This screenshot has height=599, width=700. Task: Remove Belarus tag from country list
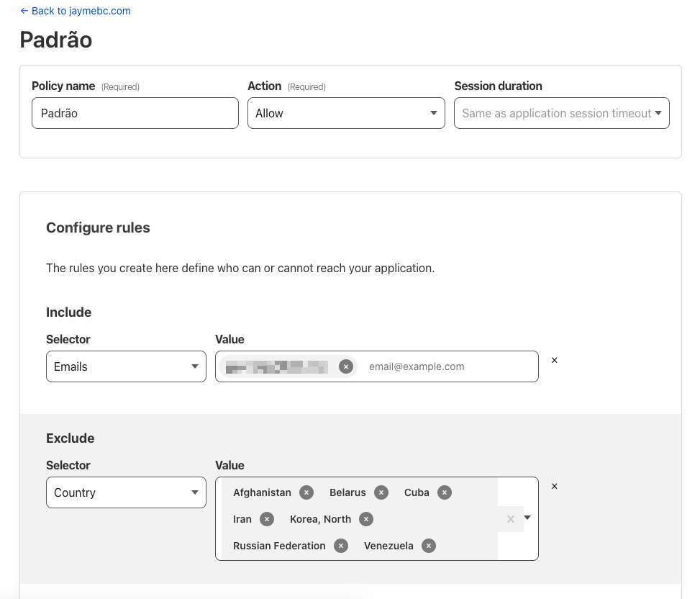(381, 492)
